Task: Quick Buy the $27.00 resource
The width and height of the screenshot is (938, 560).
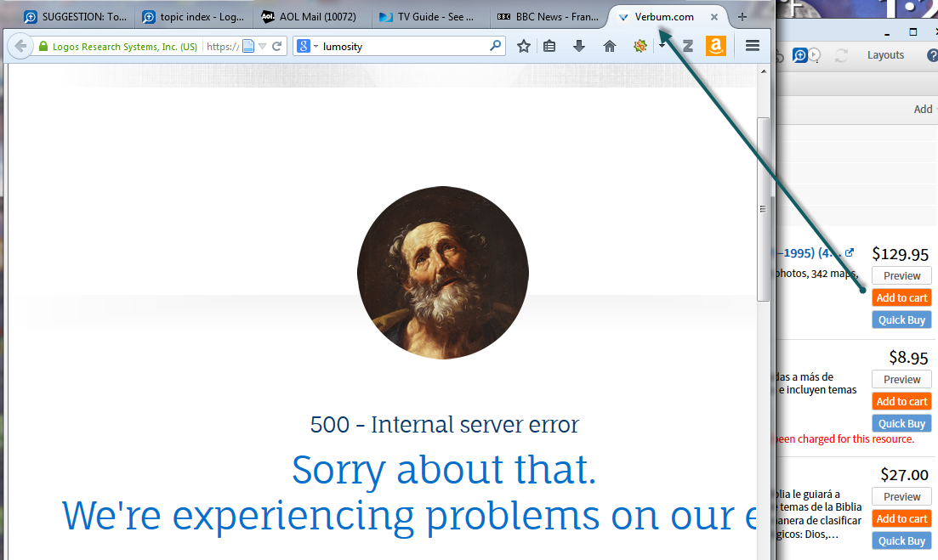Action: pyautogui.click(x=901, y=540)
